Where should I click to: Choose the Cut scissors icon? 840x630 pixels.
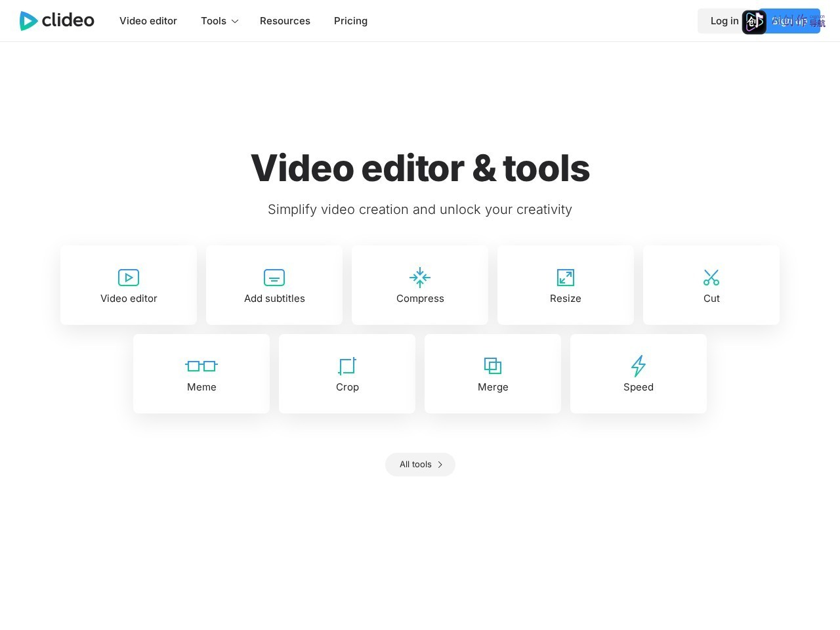711,278
